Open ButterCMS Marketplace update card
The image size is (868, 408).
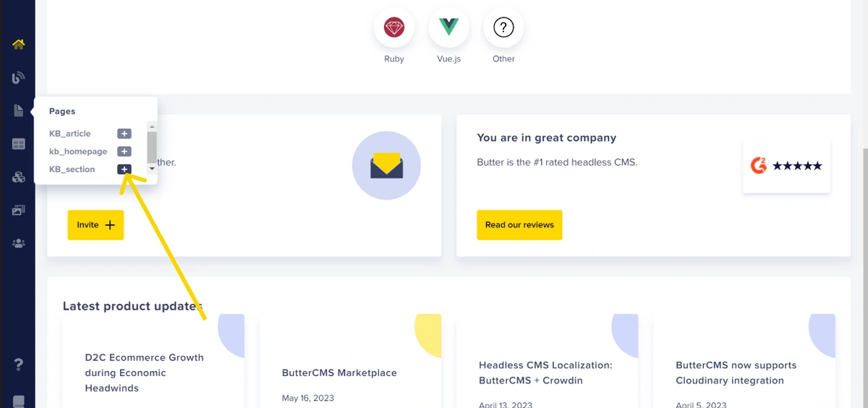click(350, 361)
